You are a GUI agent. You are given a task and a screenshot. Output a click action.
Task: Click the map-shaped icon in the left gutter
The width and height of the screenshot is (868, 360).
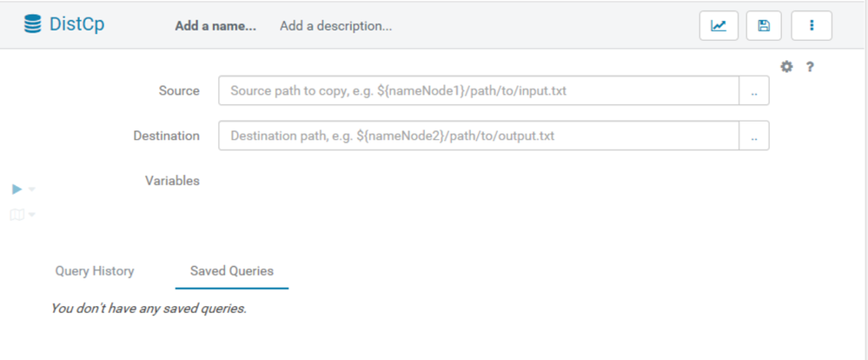[17, 215]
